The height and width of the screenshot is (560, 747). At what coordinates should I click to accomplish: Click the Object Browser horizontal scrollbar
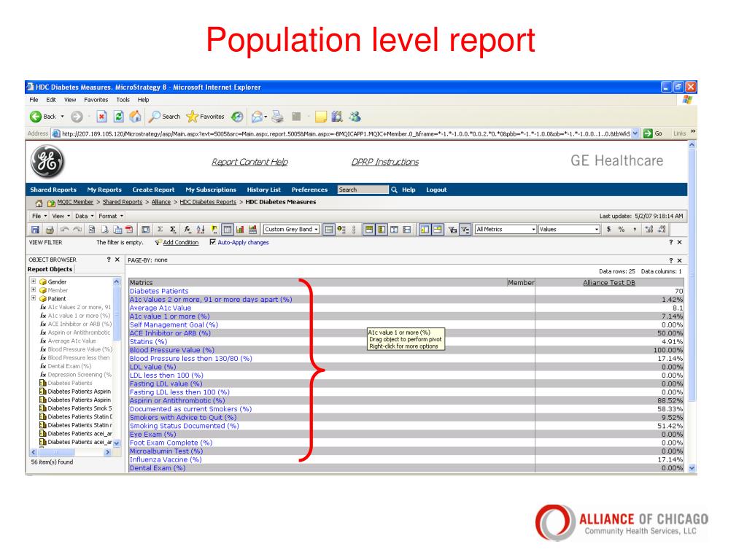[71, 452]
